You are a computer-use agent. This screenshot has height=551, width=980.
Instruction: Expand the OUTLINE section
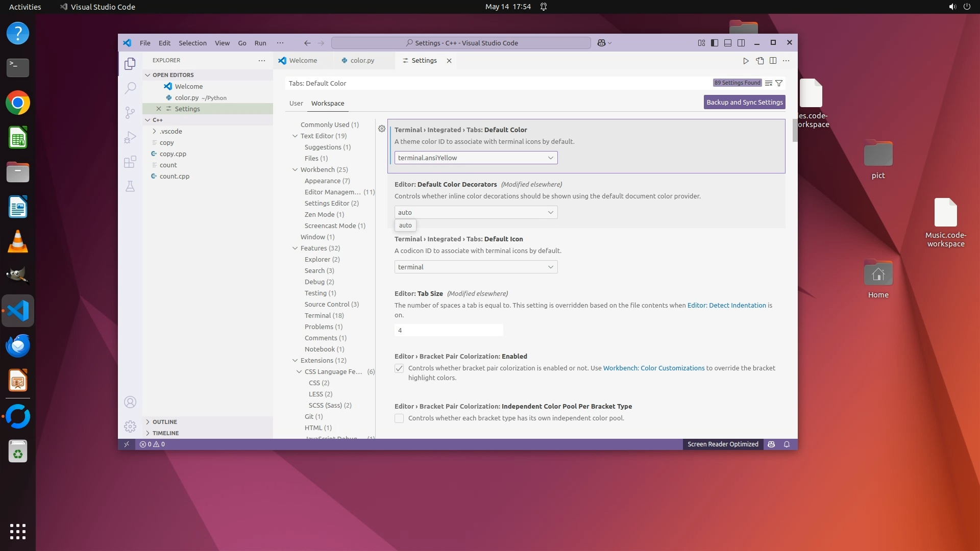point(164,422)
